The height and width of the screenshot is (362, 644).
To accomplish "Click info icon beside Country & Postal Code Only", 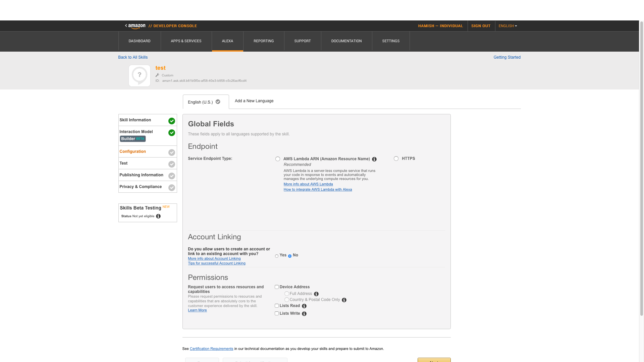I will tap(344, 300).
